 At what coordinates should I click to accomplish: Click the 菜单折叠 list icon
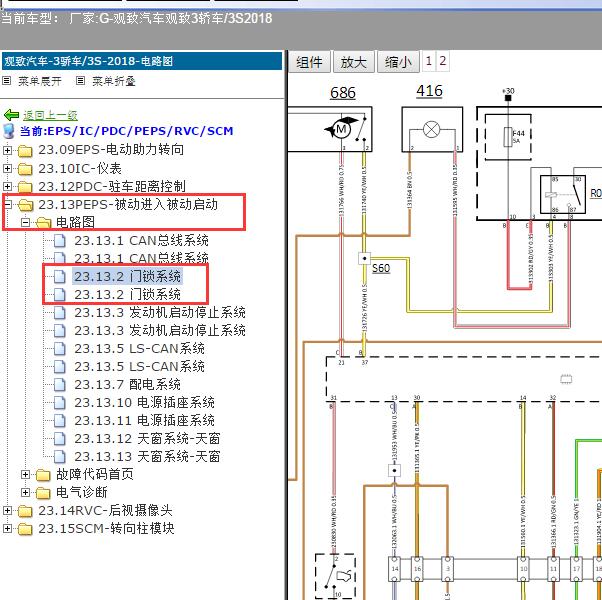pos(80,81)
